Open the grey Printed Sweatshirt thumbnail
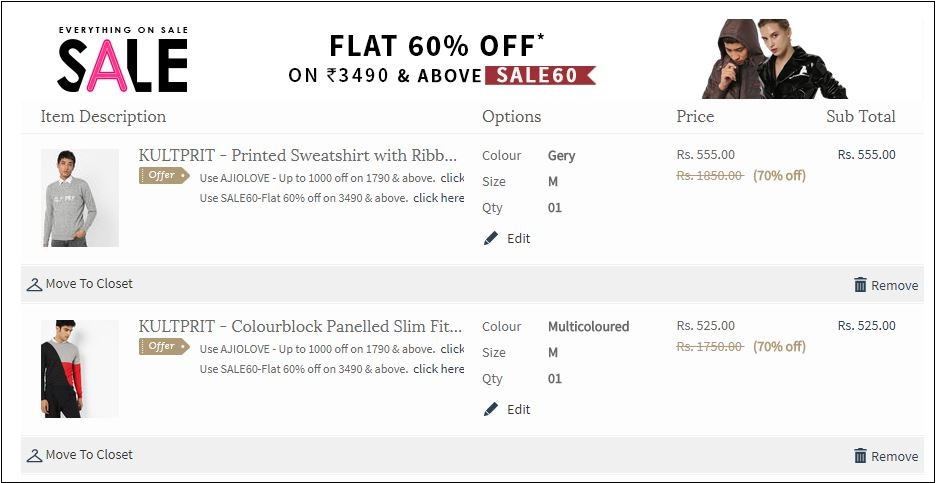This screenshot has width=936, height=483. click(80, 198)
